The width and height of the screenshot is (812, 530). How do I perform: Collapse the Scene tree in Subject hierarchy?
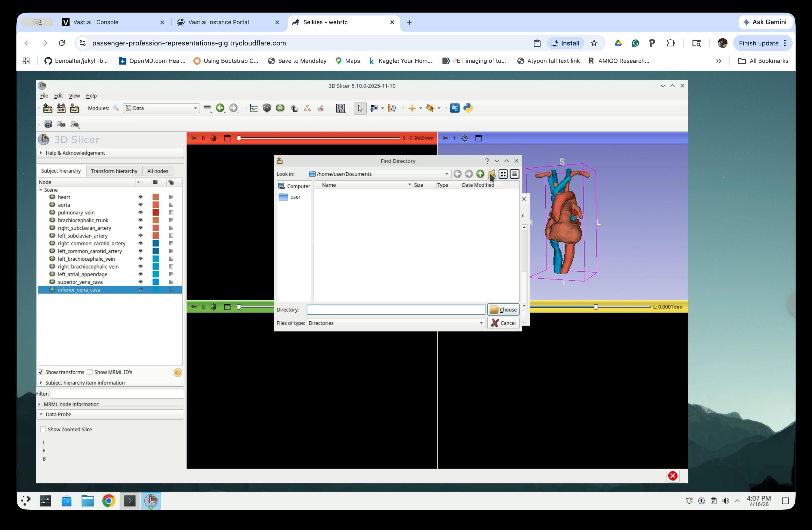pyautogui.click(x=41, y=190)
